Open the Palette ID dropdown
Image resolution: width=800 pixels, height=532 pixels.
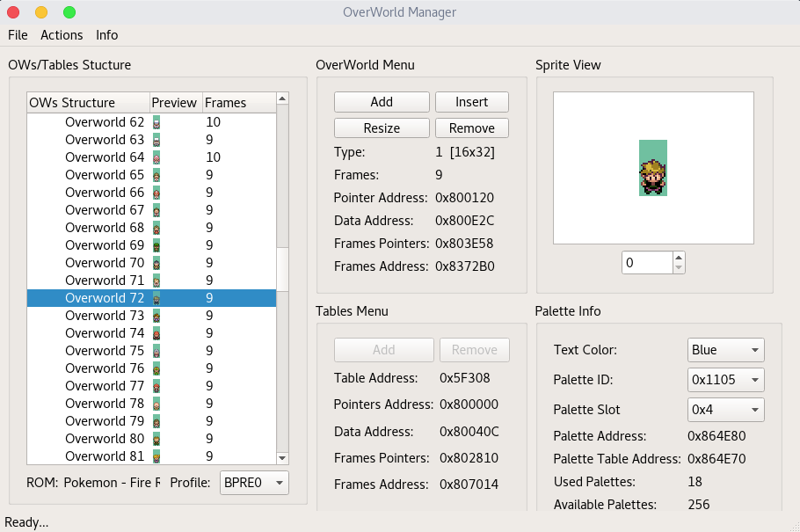(726, 379)
